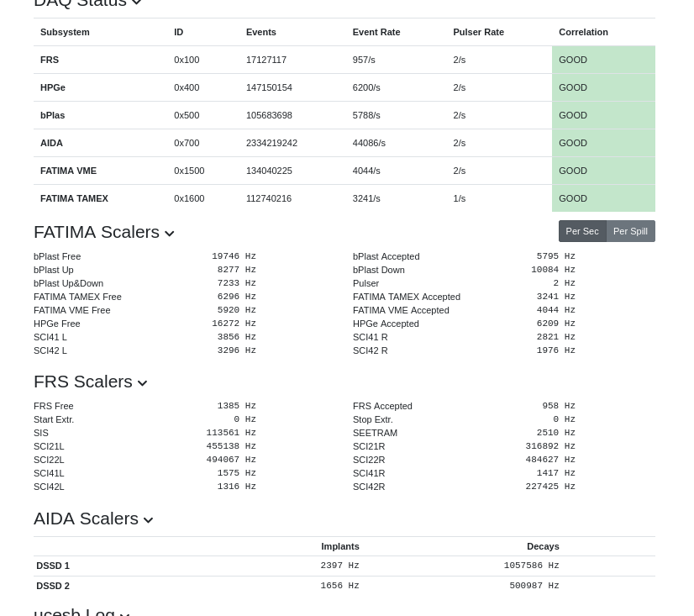Click the bPlast Free scaler label
The width and height of the screenshot is (694, 616).
[x=57, y=256]
